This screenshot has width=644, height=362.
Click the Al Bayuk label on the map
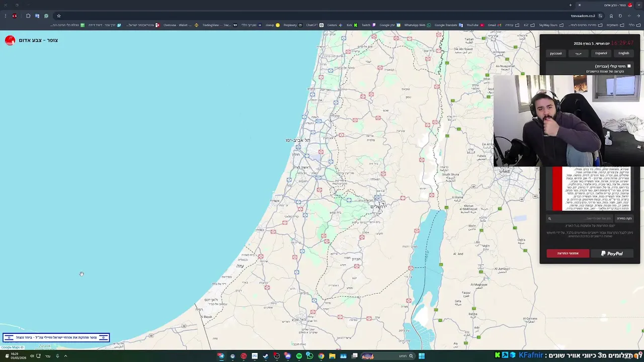click(x=207, y=317)
